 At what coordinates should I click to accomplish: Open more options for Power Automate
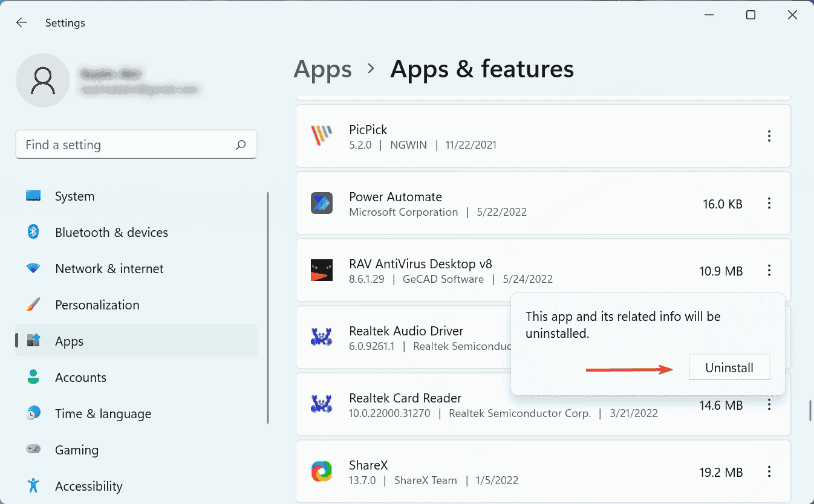coord(769,204)
